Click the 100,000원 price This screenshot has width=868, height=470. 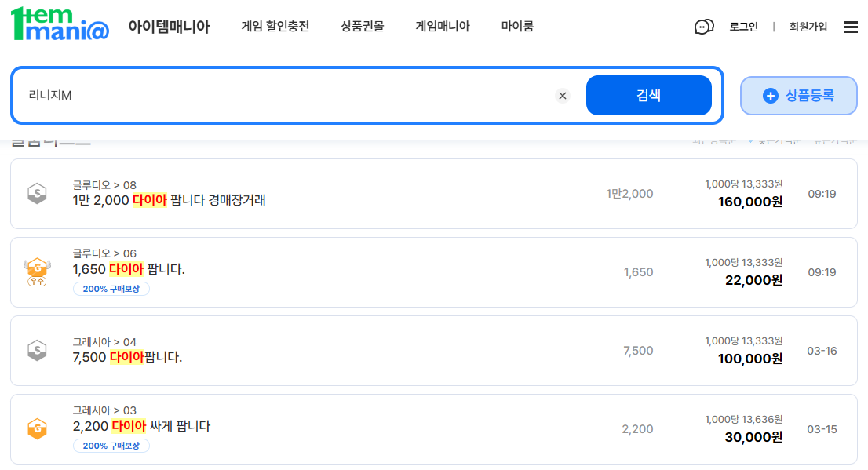(750, 359)
